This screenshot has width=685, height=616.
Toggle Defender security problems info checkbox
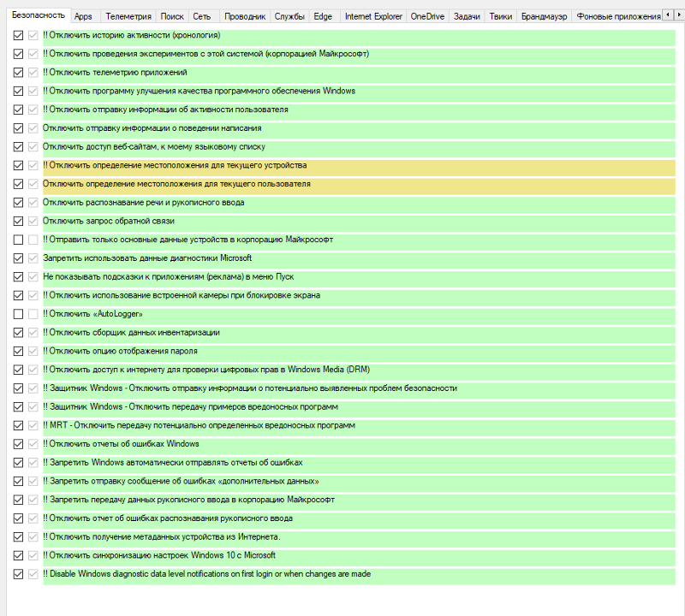[x=18, y=388]
